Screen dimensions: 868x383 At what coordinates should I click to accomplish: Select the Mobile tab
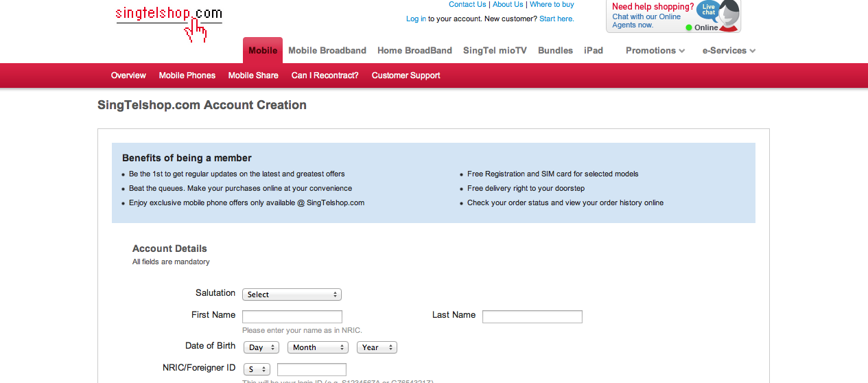[x=263, y=50]
